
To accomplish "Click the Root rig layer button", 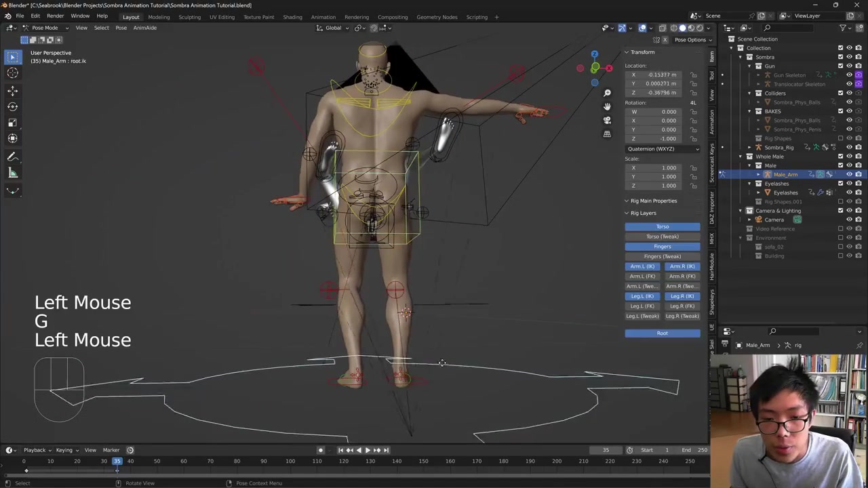I will coord(663,333).
